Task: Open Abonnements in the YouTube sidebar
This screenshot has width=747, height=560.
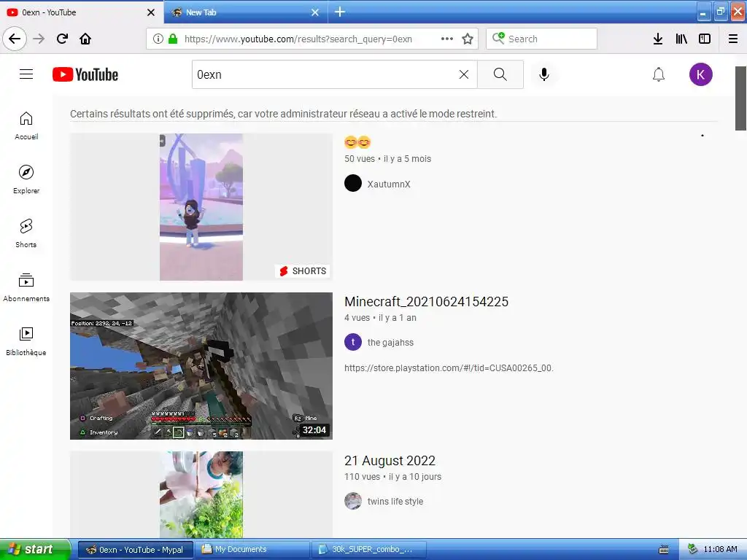Action: pos(26,287)
